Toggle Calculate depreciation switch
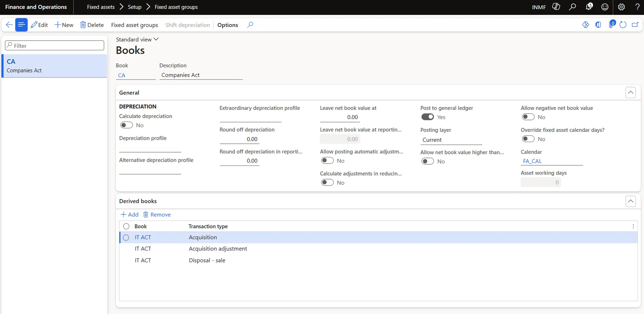The height and width of the screenshot is (314, 644). click(x=126, y=125)
